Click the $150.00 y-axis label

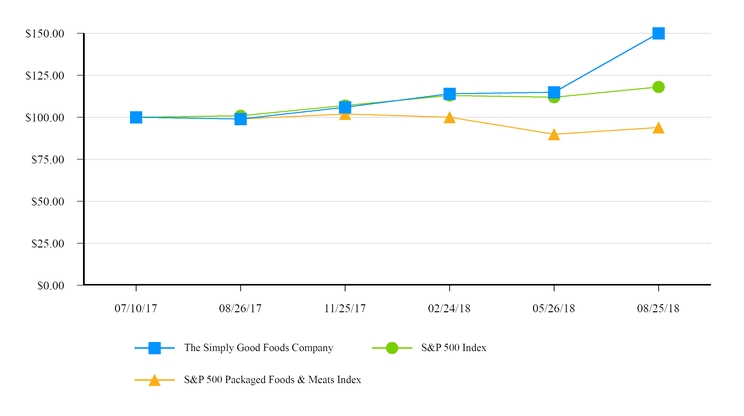coord(45,34)
